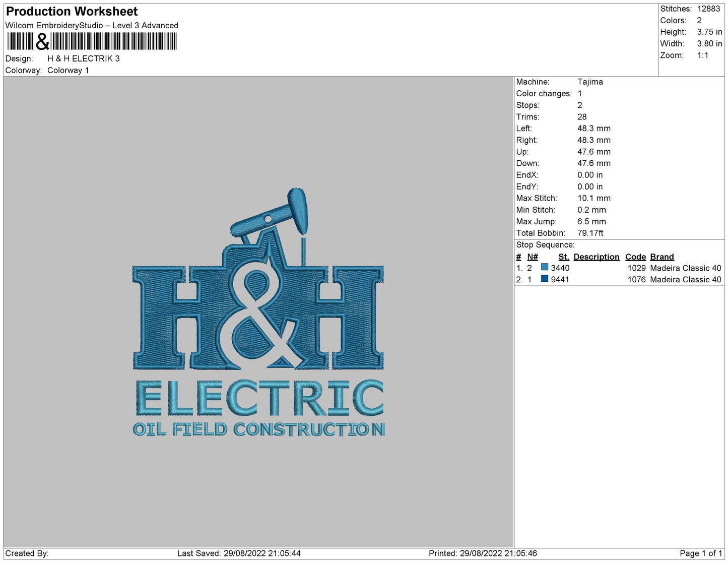Click the Min Stitch value '0.2 mm'
This screenshot has width=728, height=563.
[x=591, y=210]
